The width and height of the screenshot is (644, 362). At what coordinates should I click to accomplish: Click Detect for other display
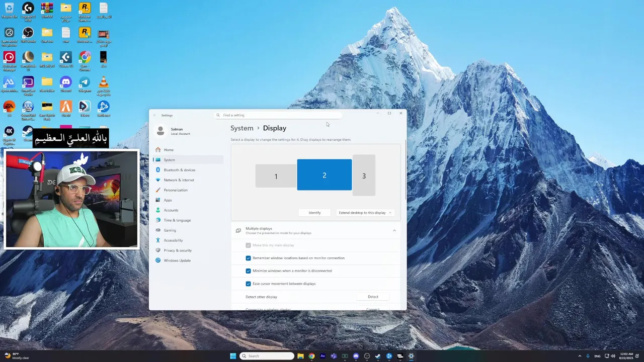373,297
